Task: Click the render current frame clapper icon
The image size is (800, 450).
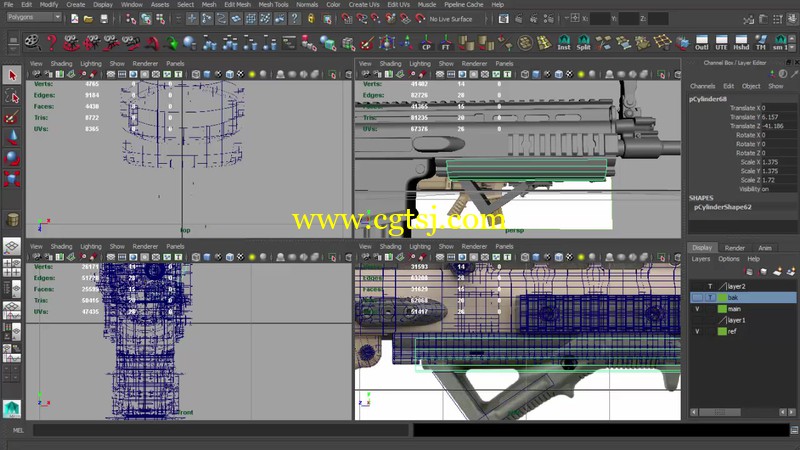Action: coord(518,19)
